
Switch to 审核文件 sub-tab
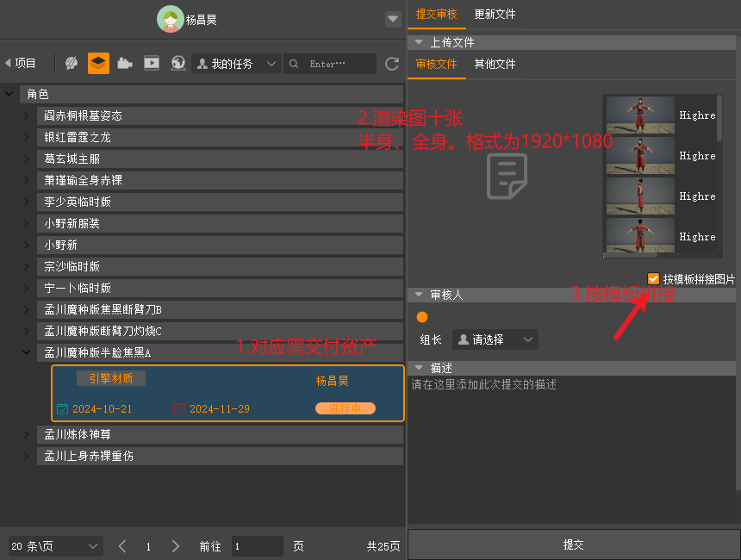pos(437,65)
